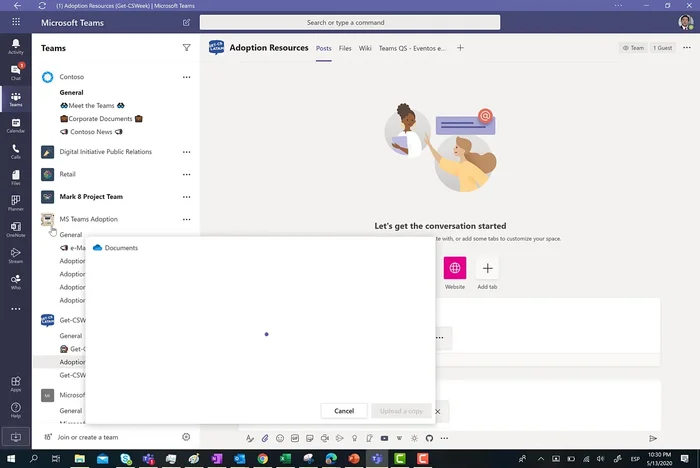The width and height of the screenshot is (700, 468).
Task: Open the Teams QS - Eventos tab
Action: 412,48
